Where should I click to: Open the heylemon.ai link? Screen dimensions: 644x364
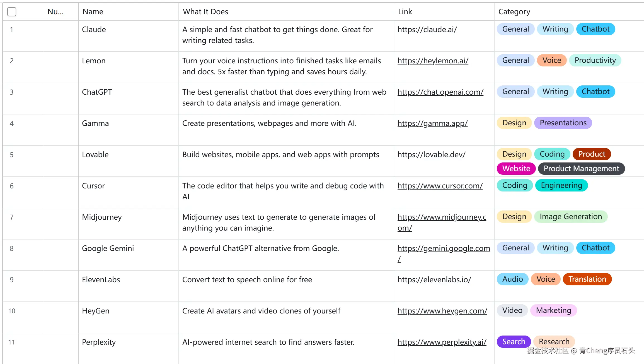click(433, 61)
